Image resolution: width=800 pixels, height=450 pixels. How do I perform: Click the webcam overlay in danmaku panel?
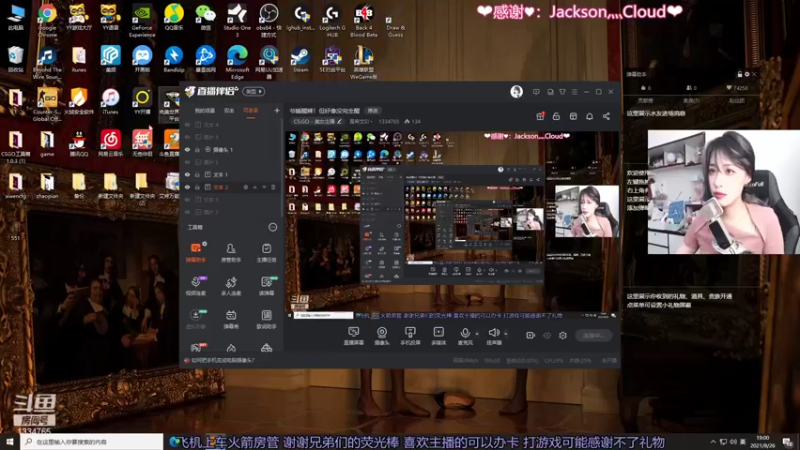[x=723, y=192]
